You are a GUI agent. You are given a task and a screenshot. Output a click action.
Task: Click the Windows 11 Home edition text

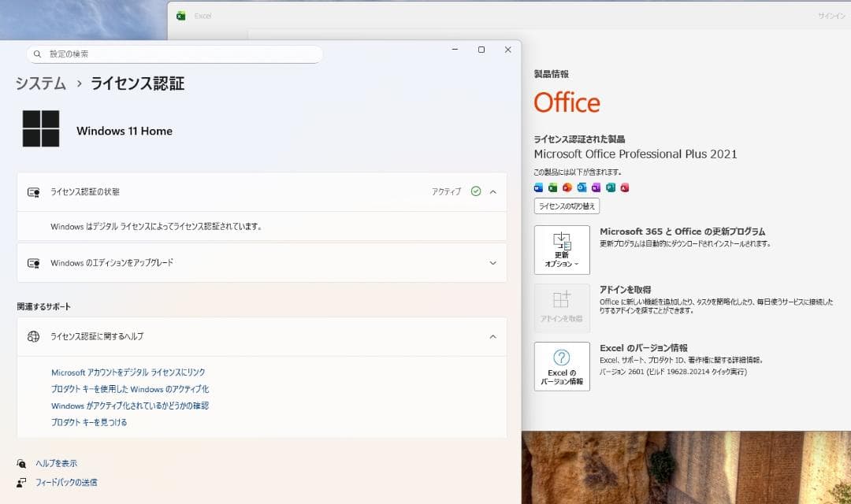124,131
